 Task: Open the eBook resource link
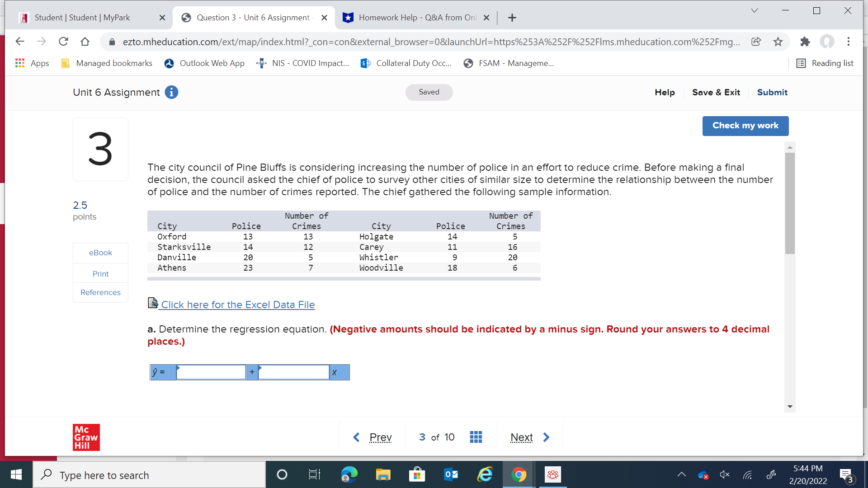[x=100, y=253]
